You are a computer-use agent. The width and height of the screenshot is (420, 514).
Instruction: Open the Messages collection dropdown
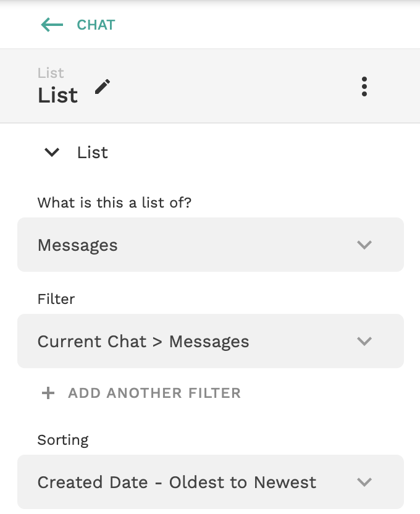[211, 245]
